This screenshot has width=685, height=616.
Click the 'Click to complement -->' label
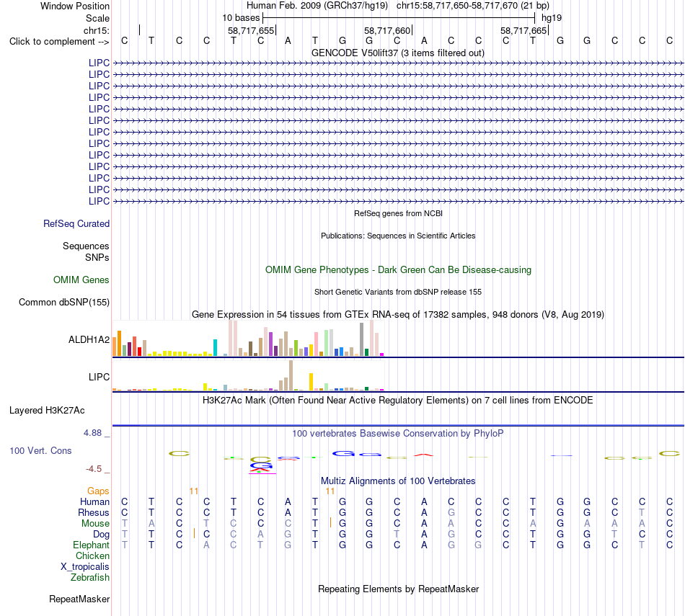pos(59,42)
